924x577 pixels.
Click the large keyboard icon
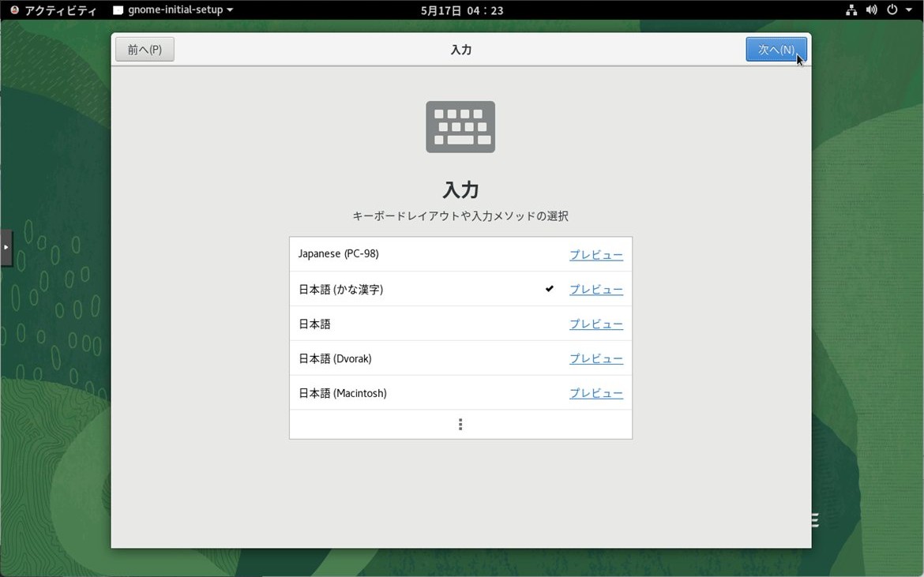pyautogui.click(x=460, y=126)
